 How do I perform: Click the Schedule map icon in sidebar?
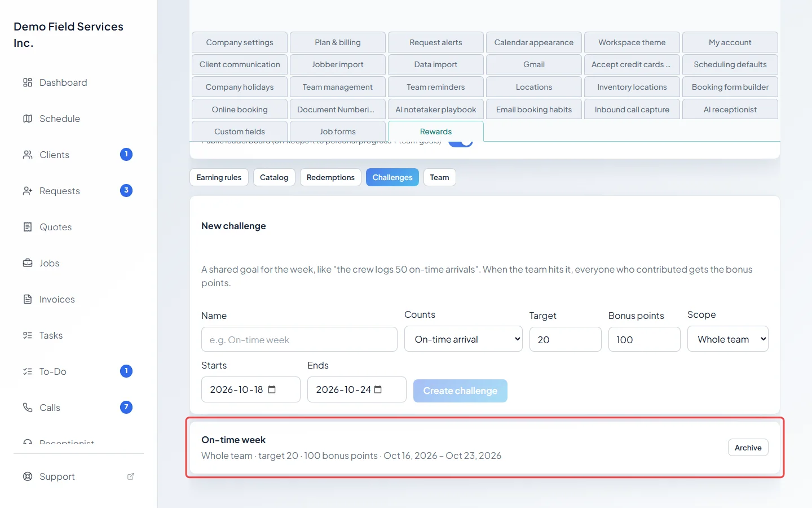(28, 119)
